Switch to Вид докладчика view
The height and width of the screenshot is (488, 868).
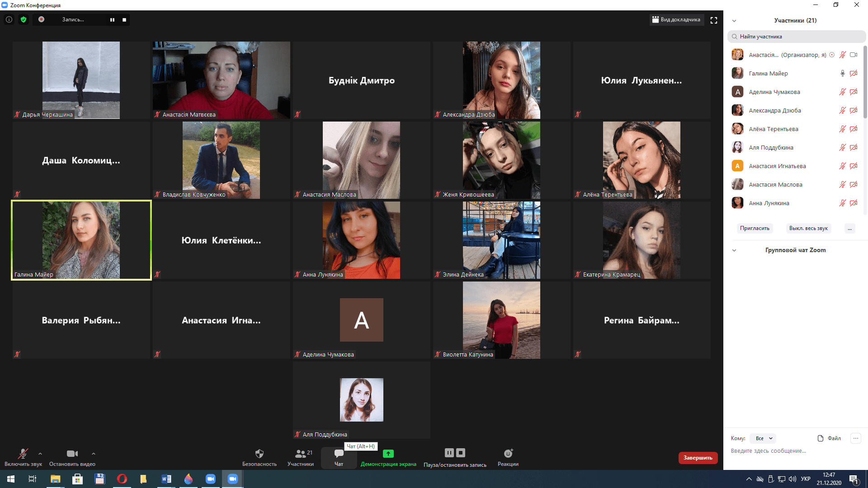pyautogui.click(x=676, y=19)
